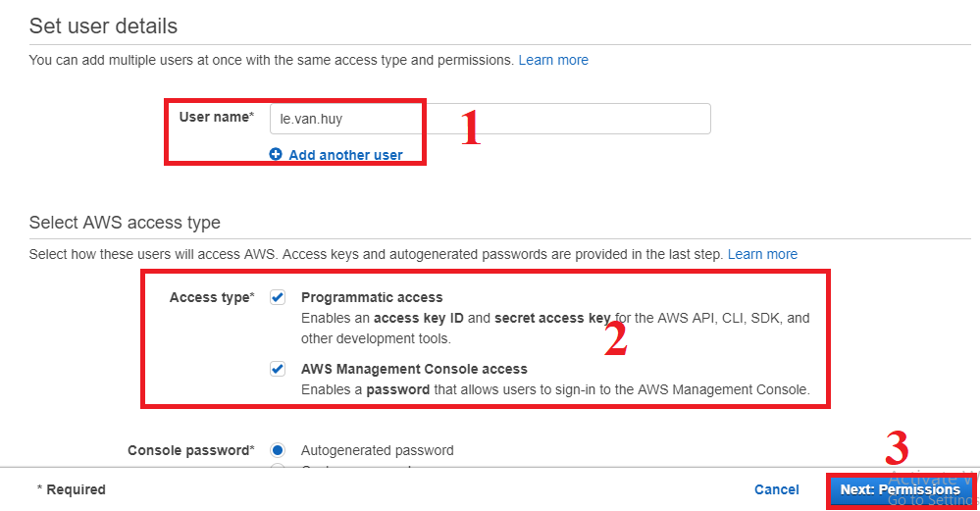The image size is (980, 511).
Task: Open the Add another user link
Action: (x=345, y=155)
